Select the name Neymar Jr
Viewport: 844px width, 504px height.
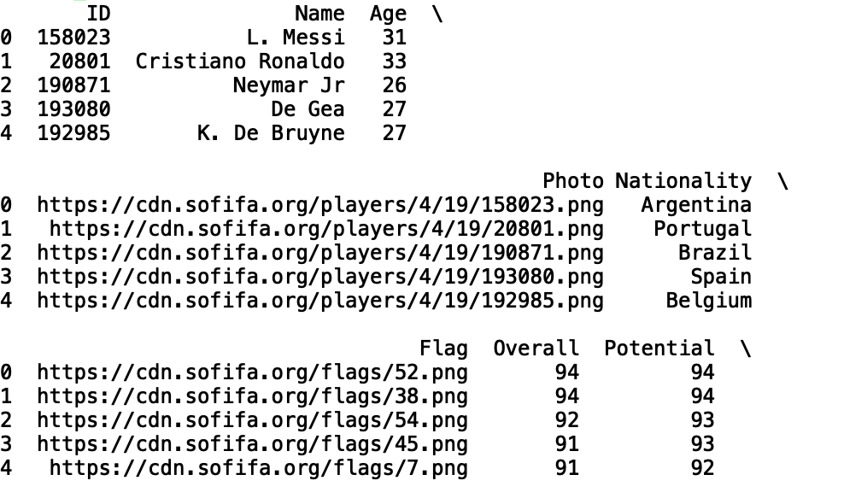[289, 85]
